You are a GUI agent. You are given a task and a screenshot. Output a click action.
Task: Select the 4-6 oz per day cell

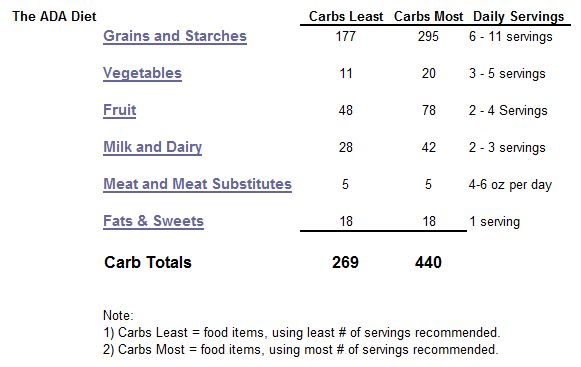click(x=510, y=185)
